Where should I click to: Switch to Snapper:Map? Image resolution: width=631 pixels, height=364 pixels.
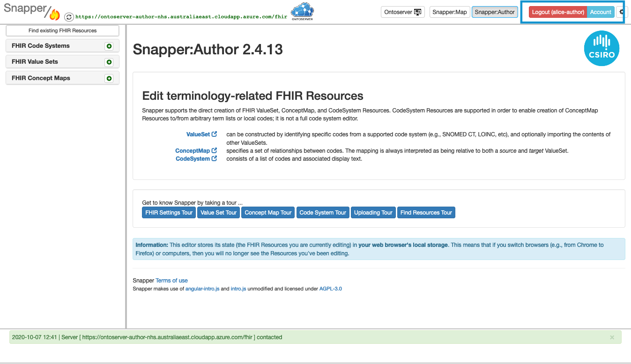[x=449, y=12]
